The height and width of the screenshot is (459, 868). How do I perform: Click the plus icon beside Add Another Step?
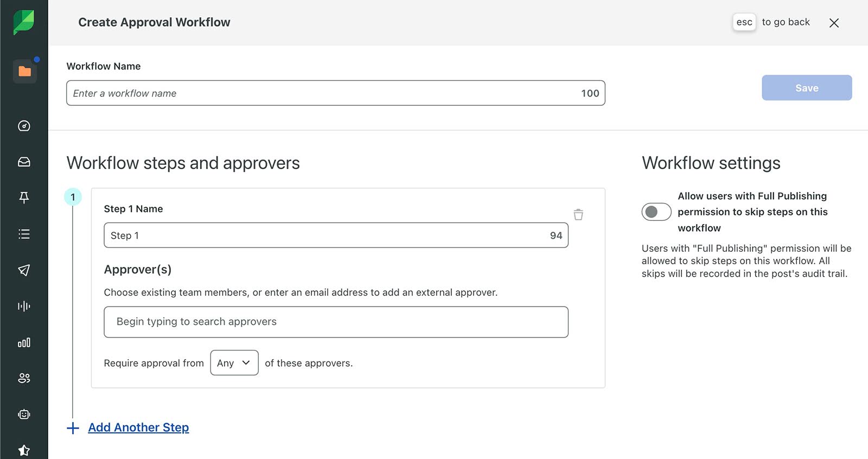tap(73, 428)
